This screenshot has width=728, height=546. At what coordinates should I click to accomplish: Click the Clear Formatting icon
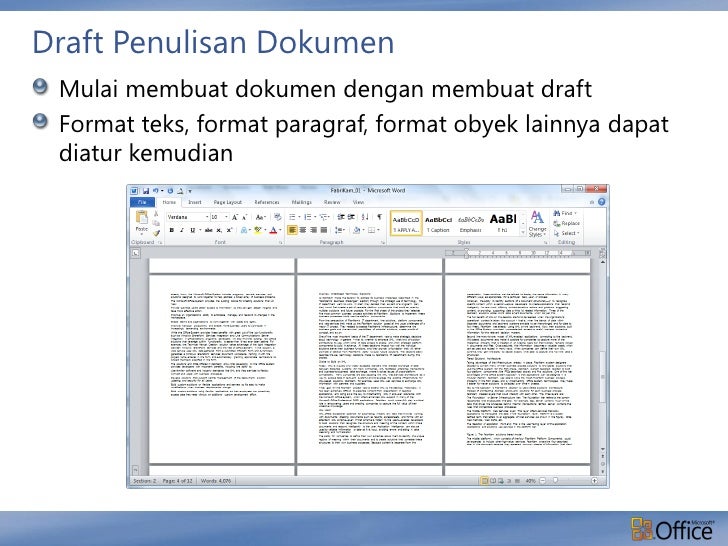pyautogui.click(x=278, y=217)
